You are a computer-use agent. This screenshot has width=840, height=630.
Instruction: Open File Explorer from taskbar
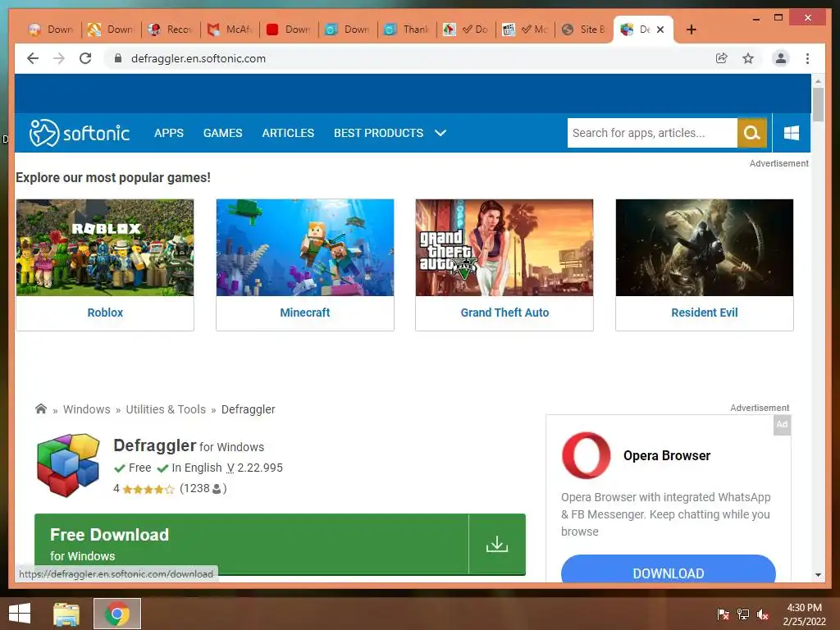click(66, 614)
